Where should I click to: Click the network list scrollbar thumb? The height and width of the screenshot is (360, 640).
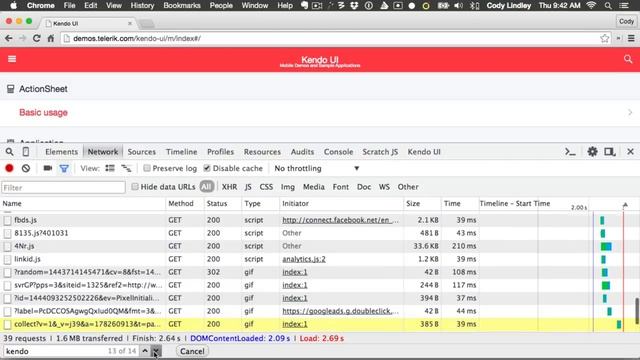tap(637, 311)
